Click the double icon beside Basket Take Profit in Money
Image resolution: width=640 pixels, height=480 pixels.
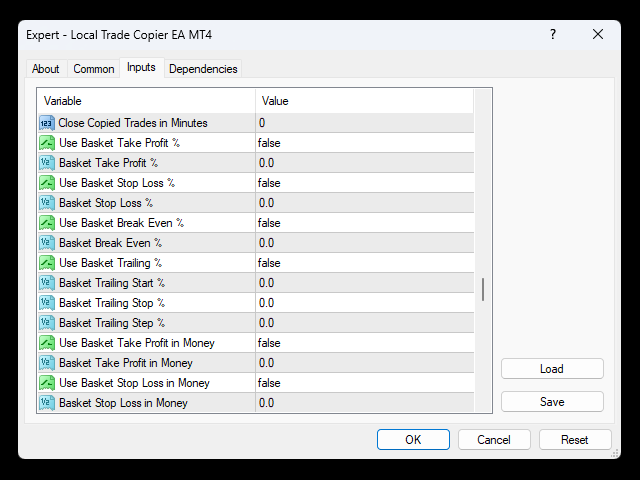pyautogui.click(x=47, y=363)
